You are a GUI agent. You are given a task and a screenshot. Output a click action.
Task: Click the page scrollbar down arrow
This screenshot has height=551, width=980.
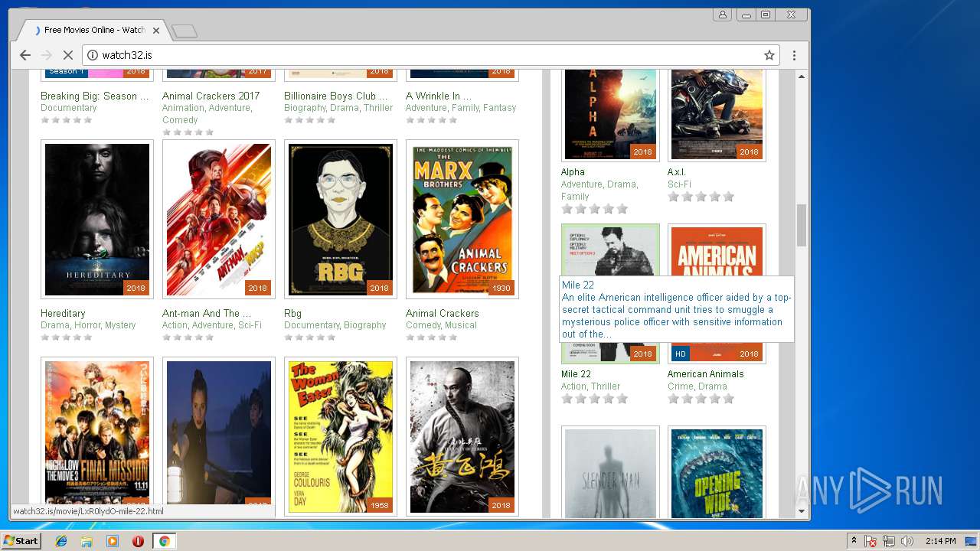tap(802, 511)
